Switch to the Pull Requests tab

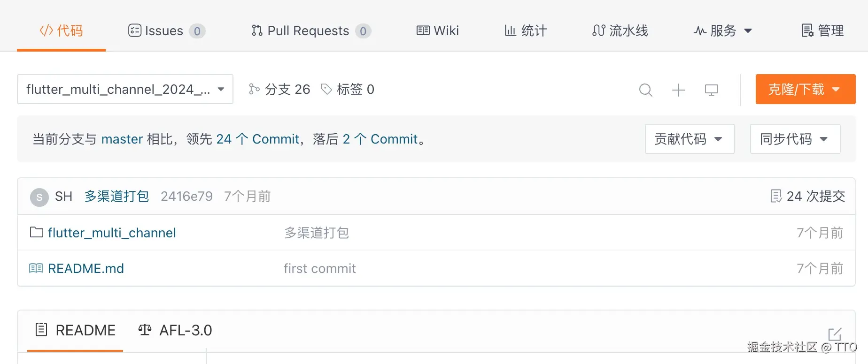(x=310, y=31)
